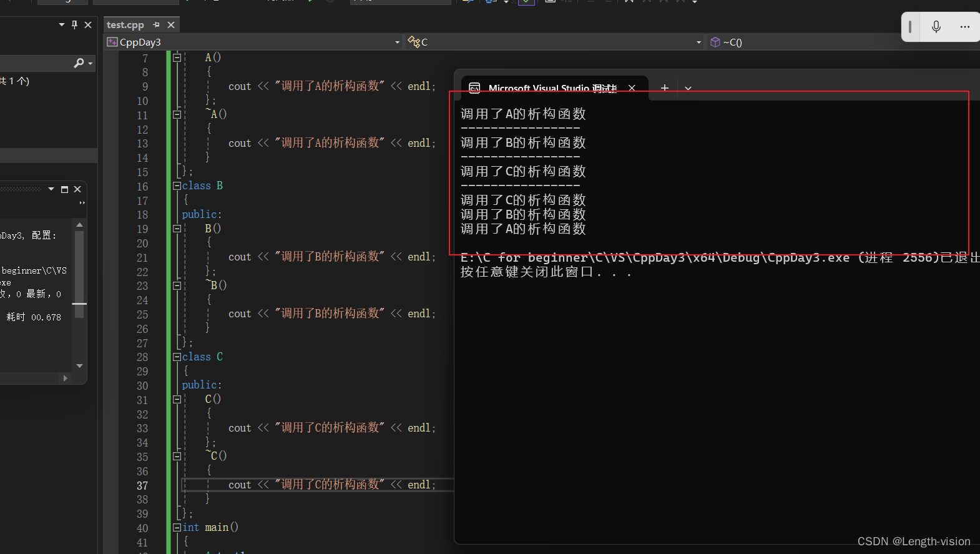980x554 pixels.
Task: Collapse the B() constructor at line 19
Action: tap(177, 229)
